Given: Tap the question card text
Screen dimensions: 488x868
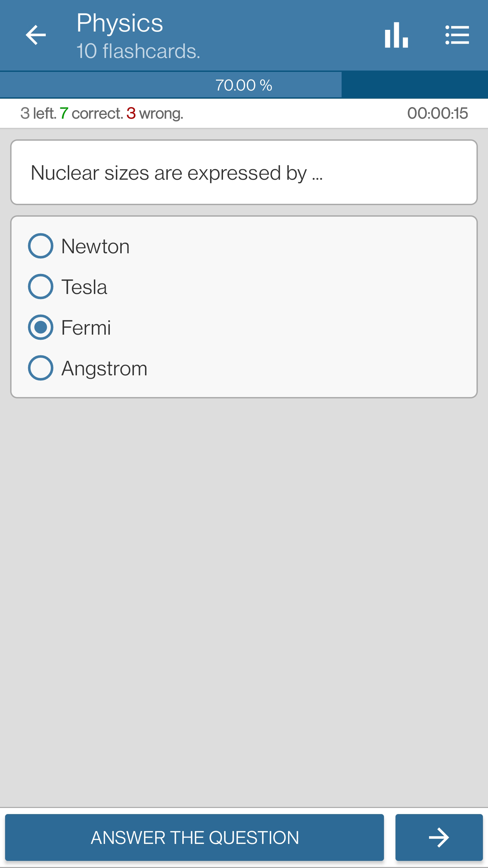Looking at the screenshot, I should point(177,173).
